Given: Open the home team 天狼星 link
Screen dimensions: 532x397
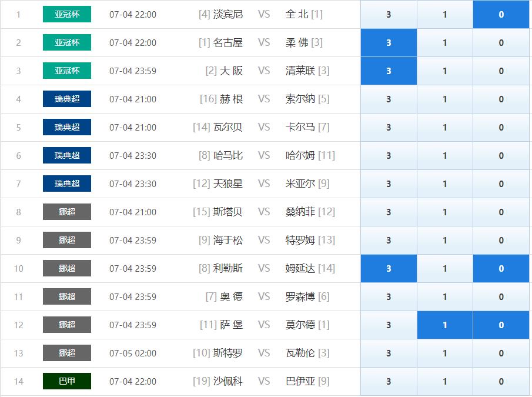Looking at the screenshot, I should [x=227, y=184].
